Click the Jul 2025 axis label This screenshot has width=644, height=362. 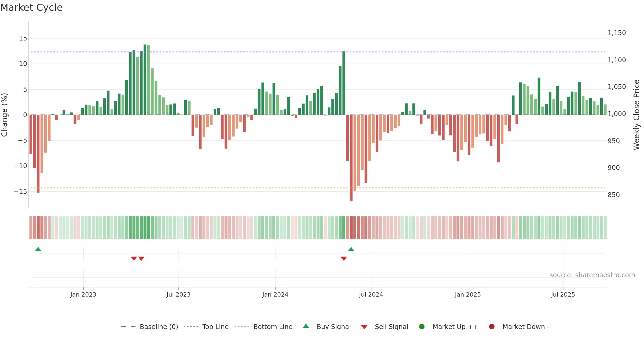point(563,294)
